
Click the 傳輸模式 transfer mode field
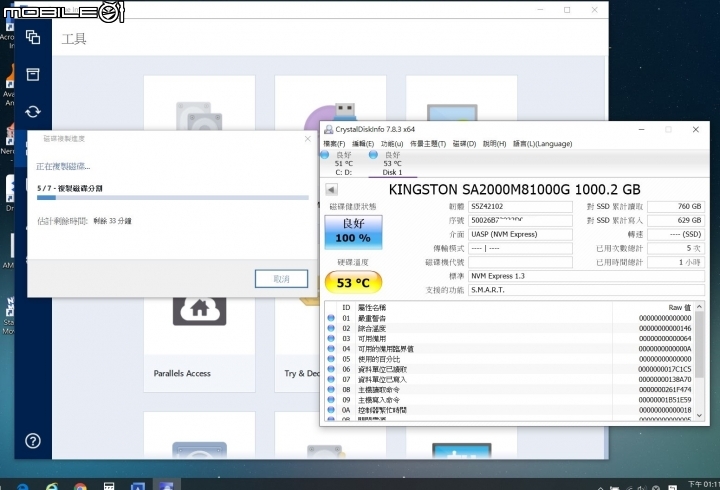tap(520, 248)
